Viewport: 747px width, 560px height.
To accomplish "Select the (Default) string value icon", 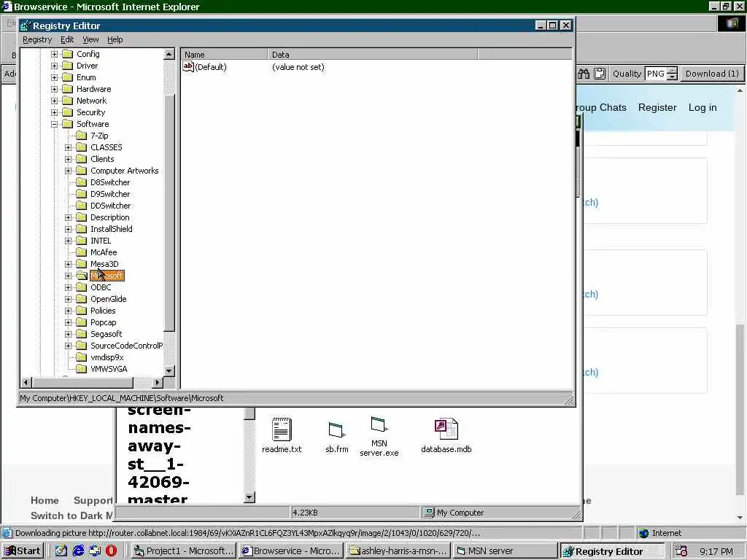I will [x=188, y=66].
